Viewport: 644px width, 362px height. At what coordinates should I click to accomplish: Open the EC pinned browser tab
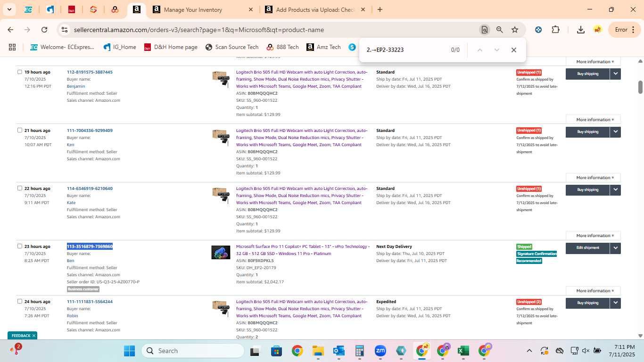pos(28,9)
